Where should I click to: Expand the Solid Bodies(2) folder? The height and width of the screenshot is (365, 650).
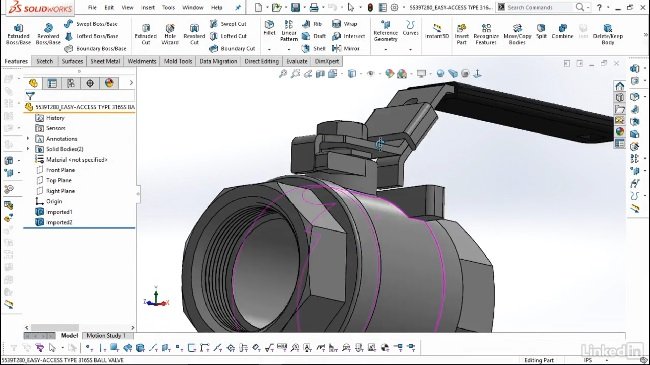pyautogui.click(x=28, y=149)
